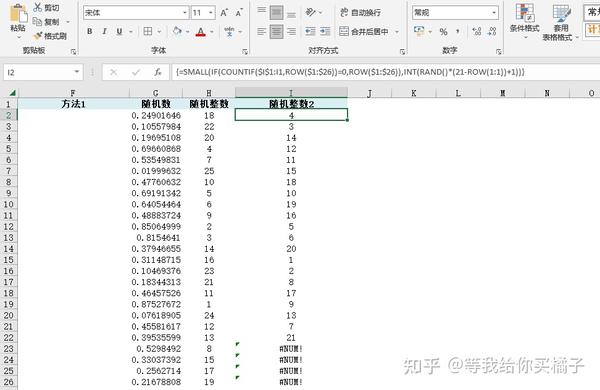Increase font size with larger A icon
Image resolution: width=600 pixels, height=390 pixels.
(x=224, y=13)
